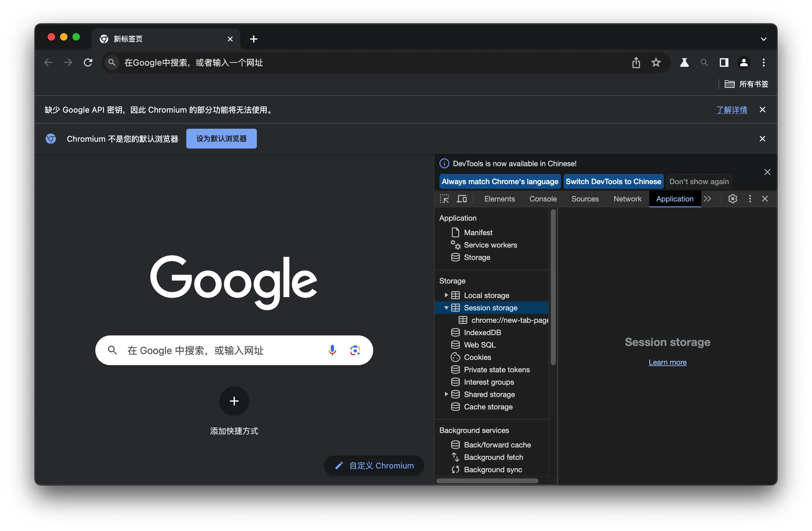Viewport: 812px width, 531px height.
Task: Collapse the Session storage tree item
Action: click(446, 308)
